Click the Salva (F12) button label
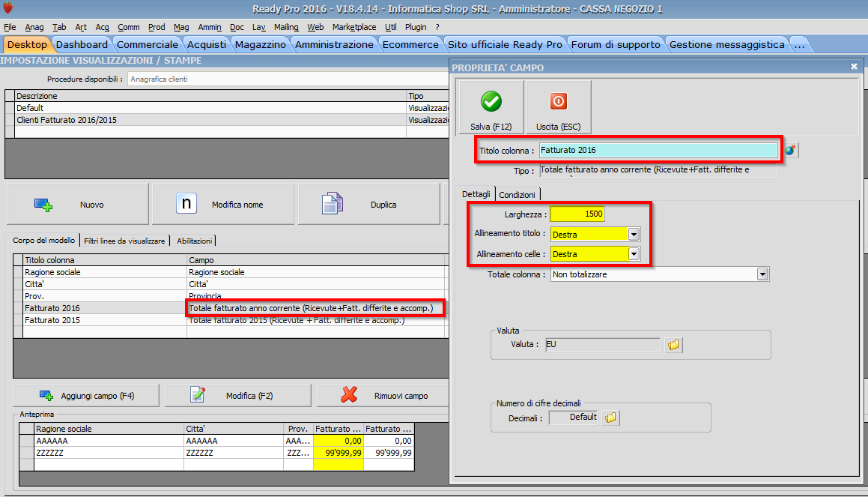 coord(491,127)
